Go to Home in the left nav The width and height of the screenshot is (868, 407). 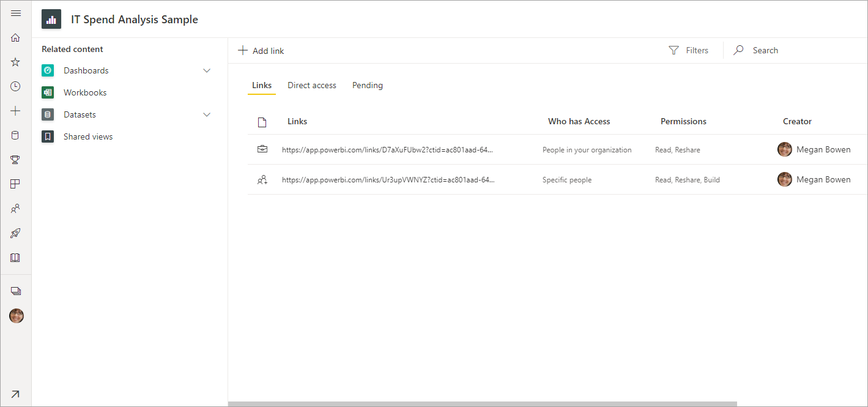pyautogui.click(x=16, y=37)
